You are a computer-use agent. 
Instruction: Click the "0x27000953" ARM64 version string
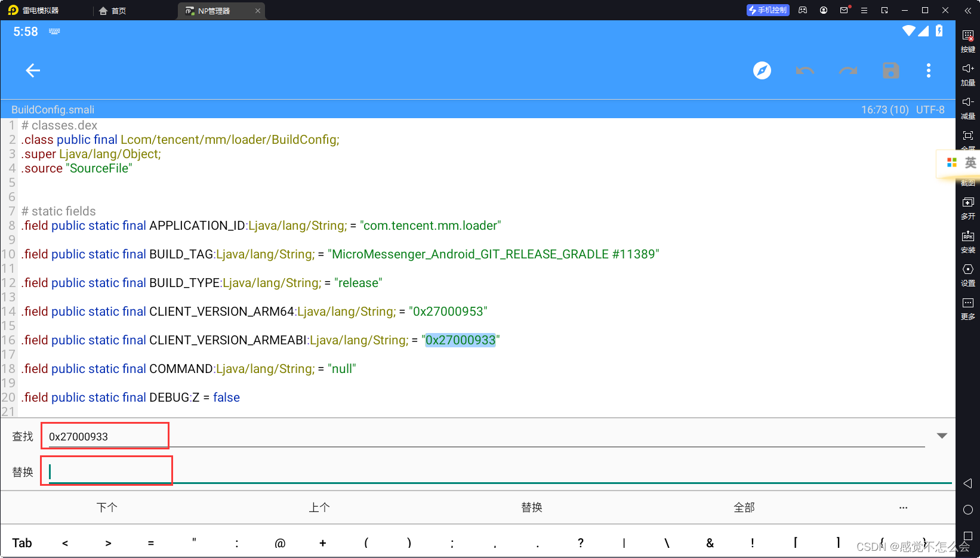pyautogui.click(x=448, y=312)
